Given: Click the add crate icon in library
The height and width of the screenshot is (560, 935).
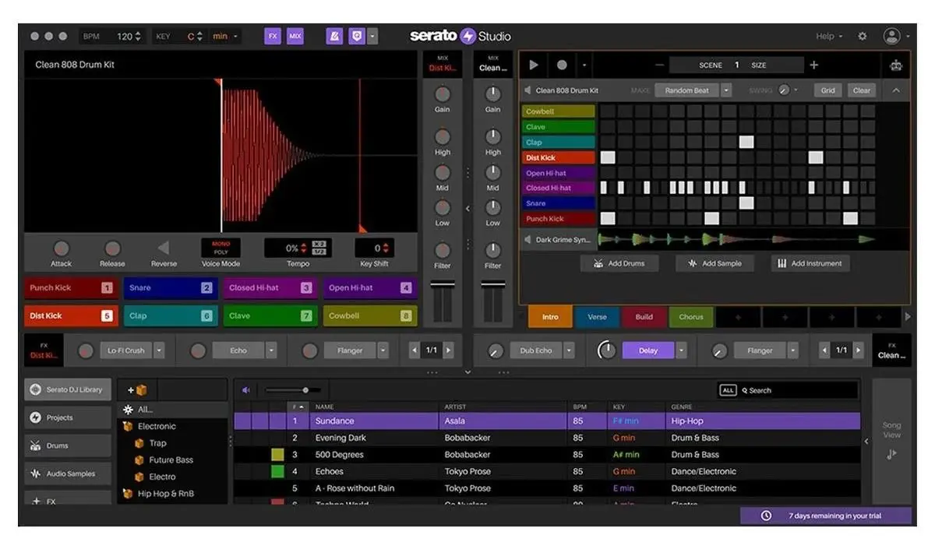Looking at the screenshot, I should click(137, 390).
